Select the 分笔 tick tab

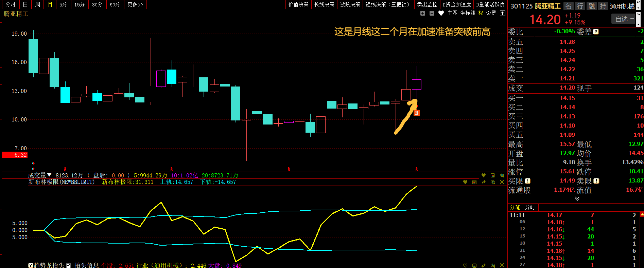[515, 207]
